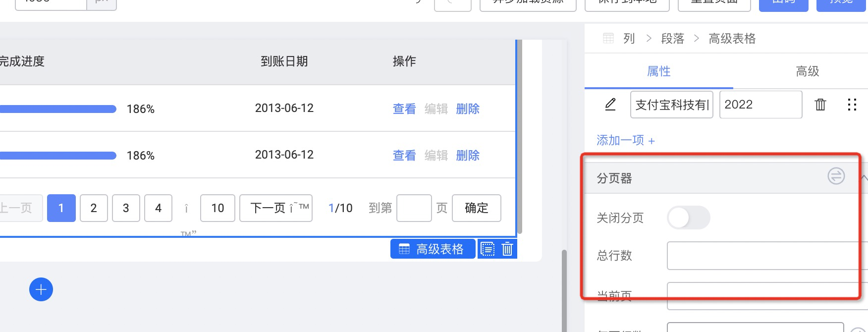Click the 1/10 page count text

click(340, 208)
